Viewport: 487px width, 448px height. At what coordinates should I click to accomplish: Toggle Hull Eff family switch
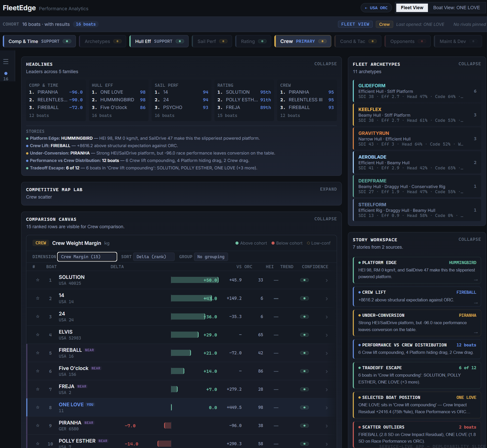[x=180, y=41]
